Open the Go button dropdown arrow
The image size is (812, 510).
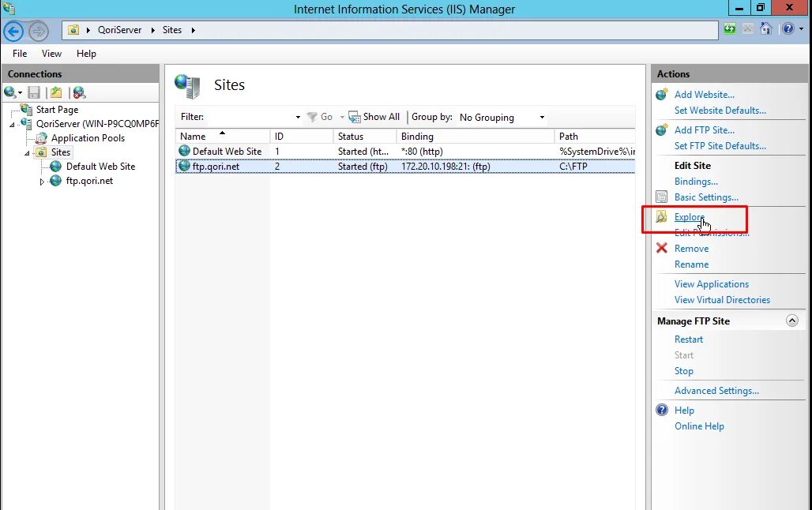pyautogui.click(x=342, y=117)
